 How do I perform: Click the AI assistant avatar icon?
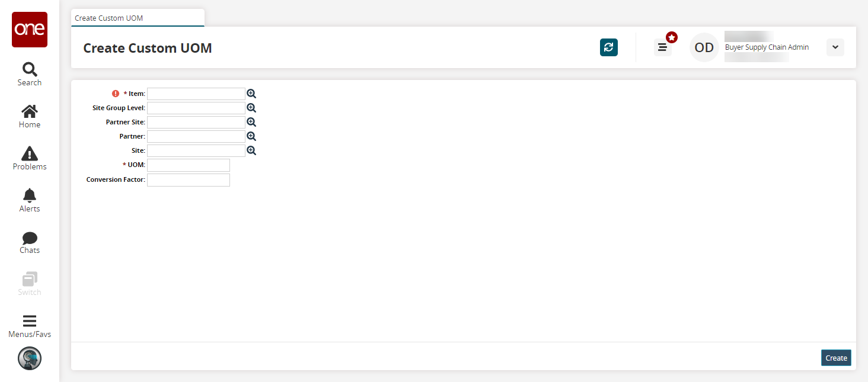30,358
